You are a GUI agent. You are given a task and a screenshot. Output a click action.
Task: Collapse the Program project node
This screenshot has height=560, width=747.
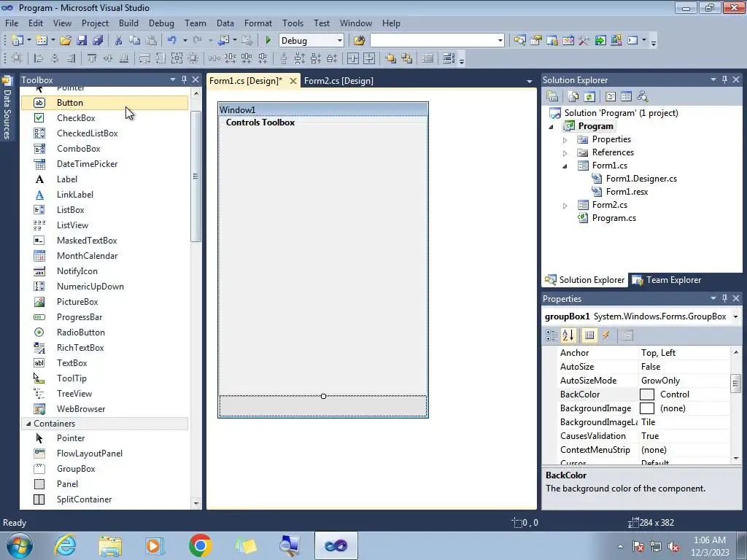pyautogui.click(x=551, y=127)
